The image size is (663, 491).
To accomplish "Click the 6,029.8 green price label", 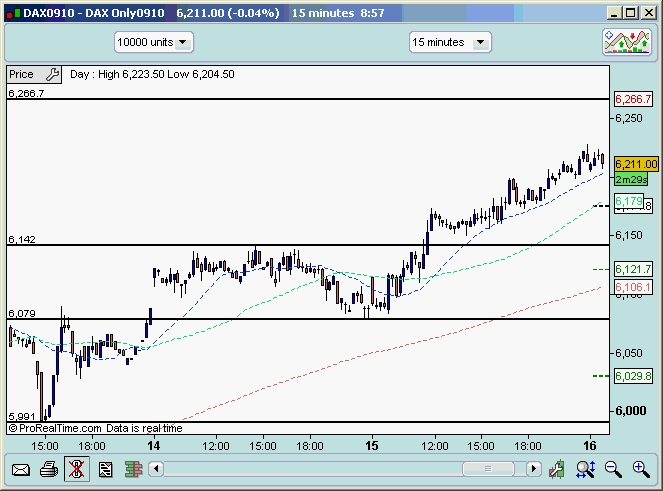I will pos(633,376).
